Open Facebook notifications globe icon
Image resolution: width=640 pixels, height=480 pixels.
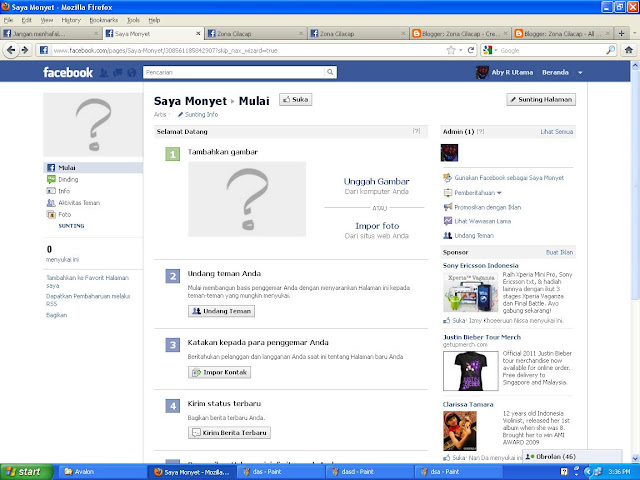131,73
